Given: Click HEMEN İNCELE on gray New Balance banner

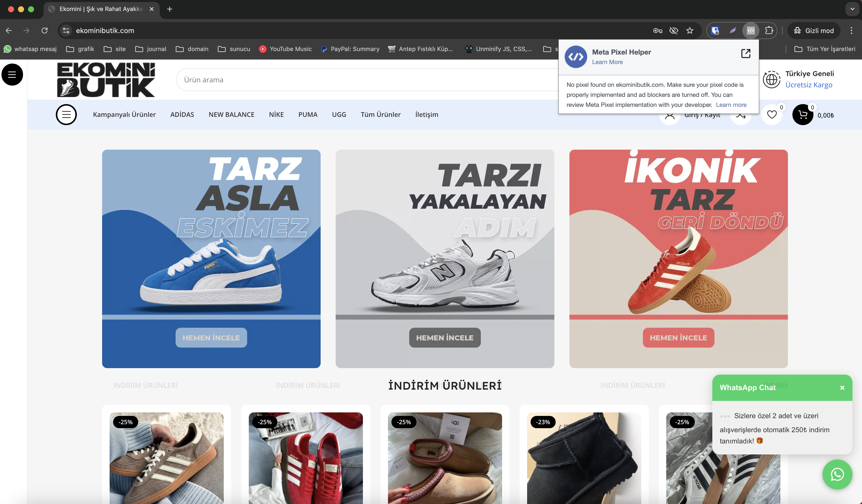Looking at the screenshot, I should pos(445,338).
